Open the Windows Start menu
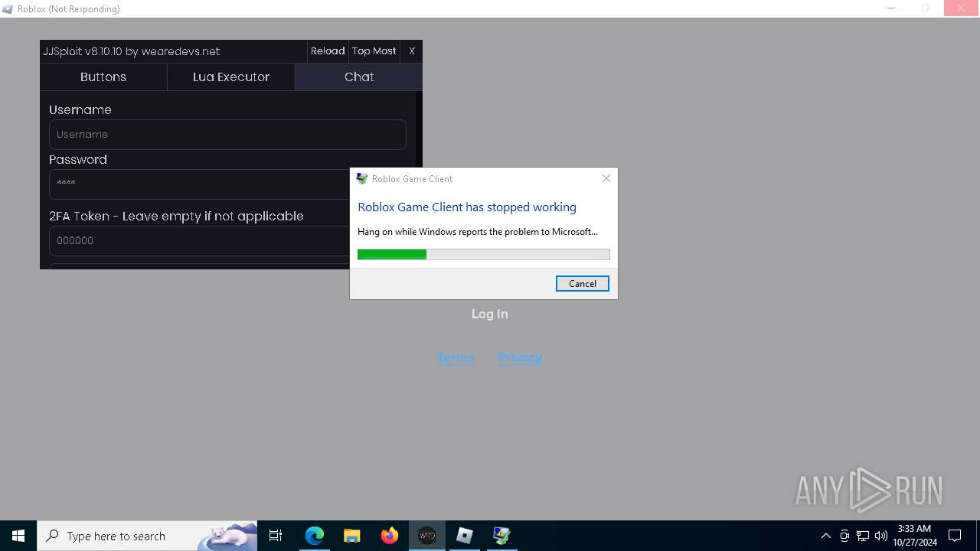Viewport: 980px width, 551px height. tap(18, 536)
